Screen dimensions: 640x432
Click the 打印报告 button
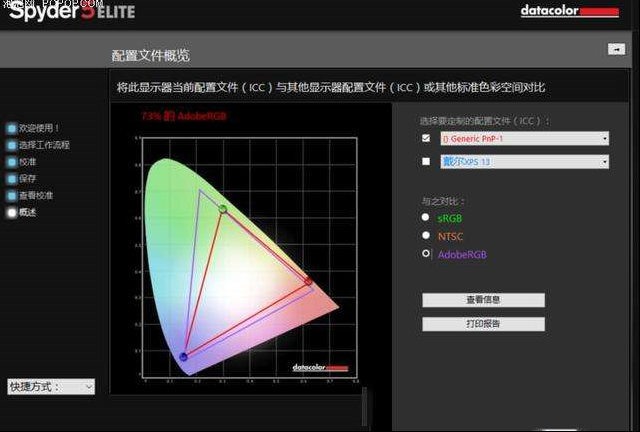click(x=483, y=324)
